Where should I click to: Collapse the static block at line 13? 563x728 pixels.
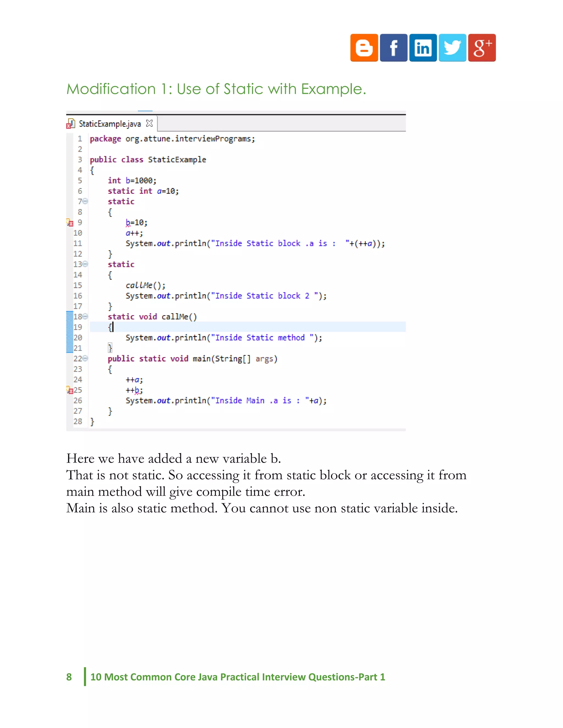(x=85, y=264)
